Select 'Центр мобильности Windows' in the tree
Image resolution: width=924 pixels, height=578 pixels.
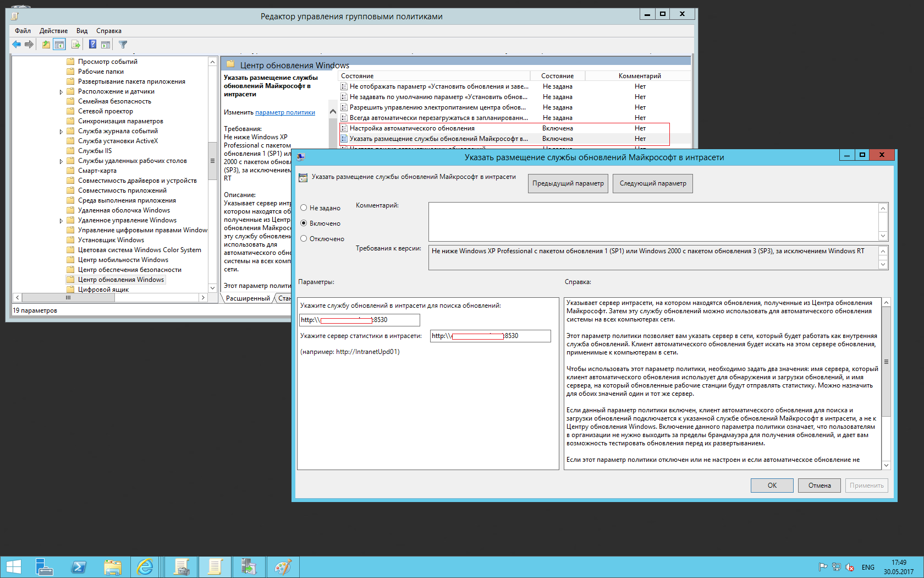(123, 260)
